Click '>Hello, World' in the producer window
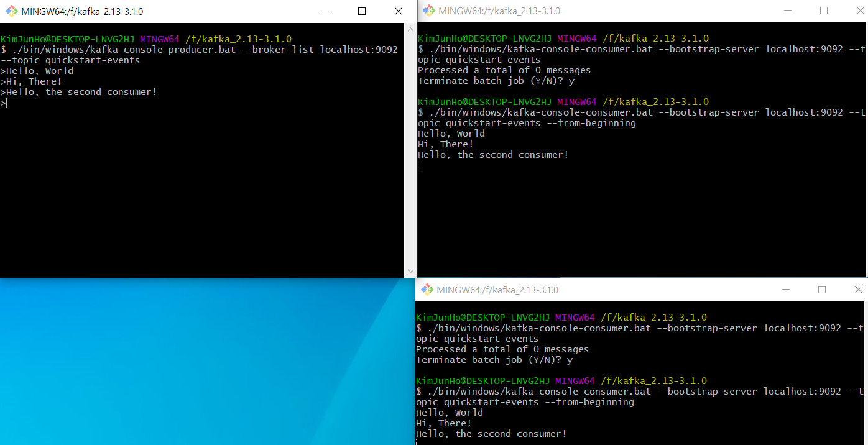868x445 pixels. tap(37, 71)
